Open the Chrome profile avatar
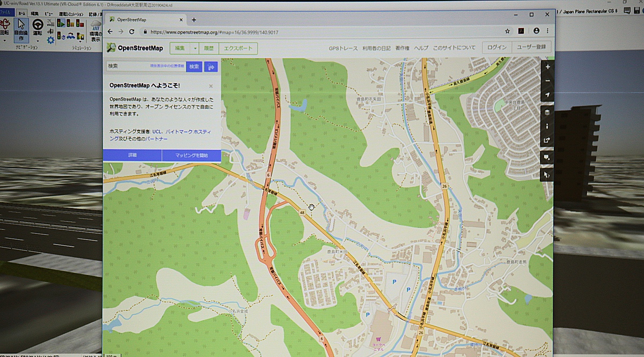Image resolution: width=644 pixels, height=357 pixels. pyautogui.click(x=536, y=31)
